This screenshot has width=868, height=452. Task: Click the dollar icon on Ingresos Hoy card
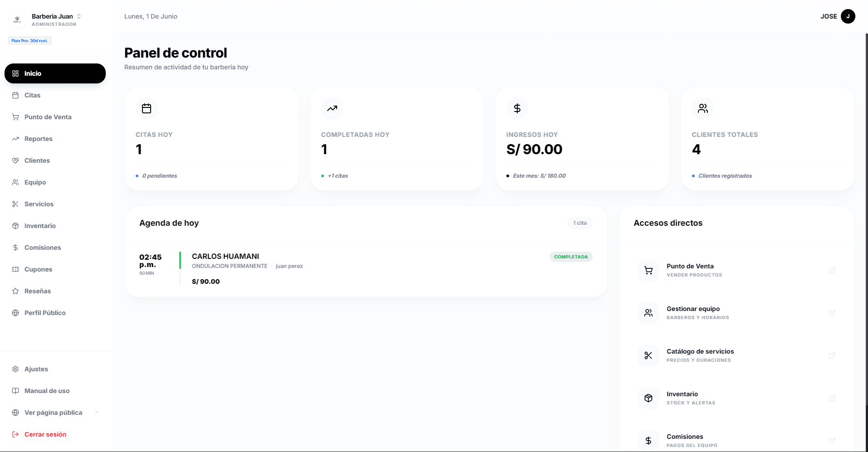coord(517,108)
